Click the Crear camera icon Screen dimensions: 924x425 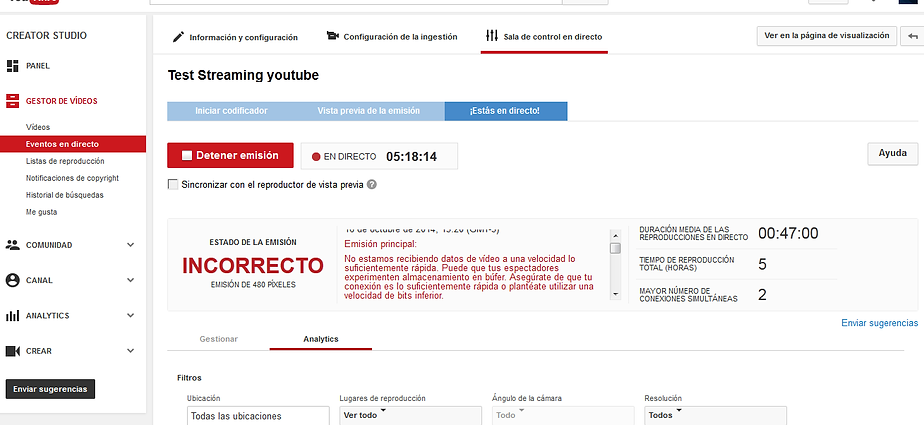pyautogui.click(x=12, y=351)
